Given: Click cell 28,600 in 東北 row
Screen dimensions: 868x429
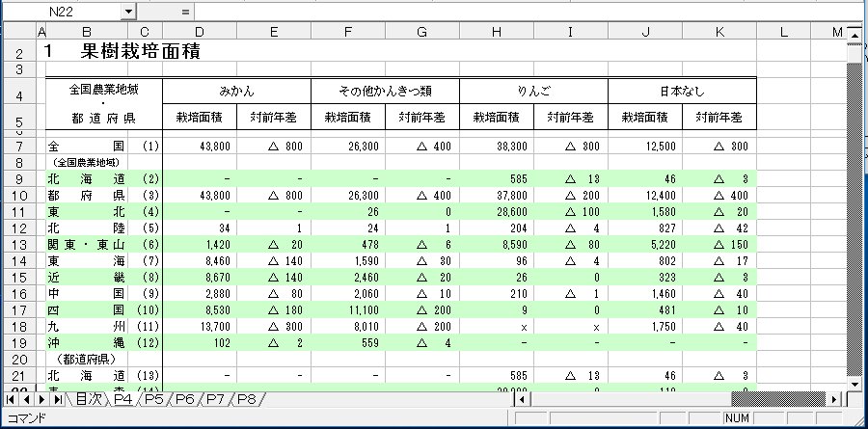Looking at the screenshot, I should 497,211.
